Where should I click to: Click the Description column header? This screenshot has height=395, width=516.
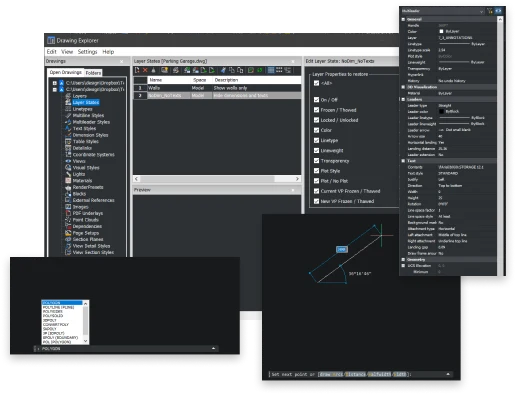point(256,80)
